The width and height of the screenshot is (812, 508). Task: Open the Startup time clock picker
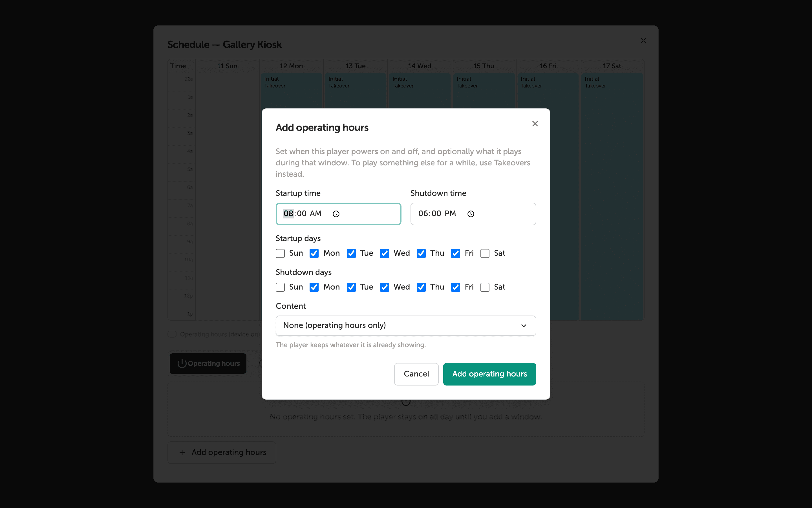coord(336,214)
